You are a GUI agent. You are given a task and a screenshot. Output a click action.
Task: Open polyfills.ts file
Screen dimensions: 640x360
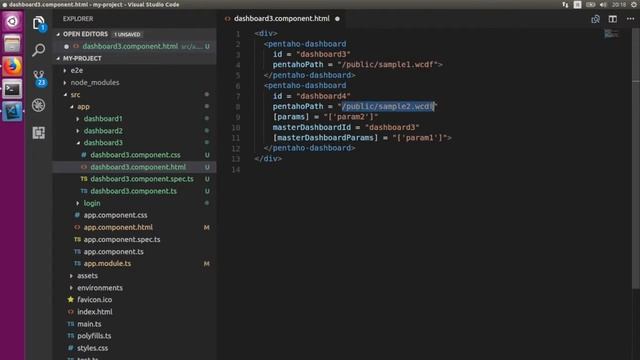coord(94,336)
